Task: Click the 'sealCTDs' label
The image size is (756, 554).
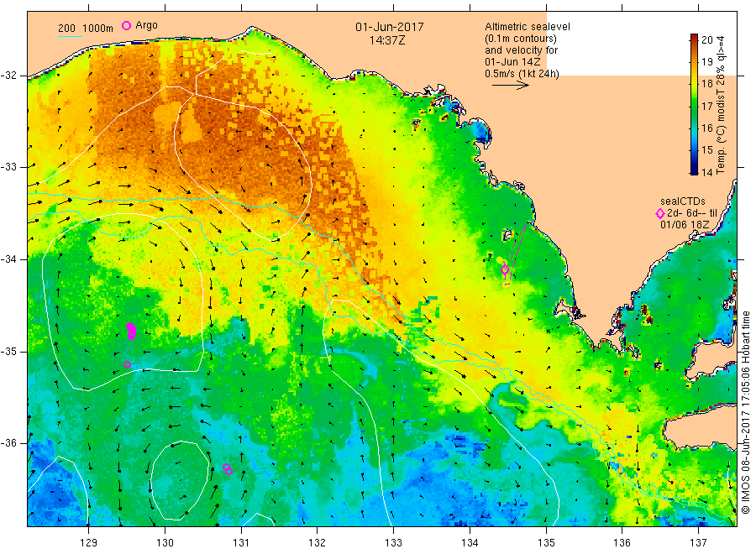Action: 683,201
